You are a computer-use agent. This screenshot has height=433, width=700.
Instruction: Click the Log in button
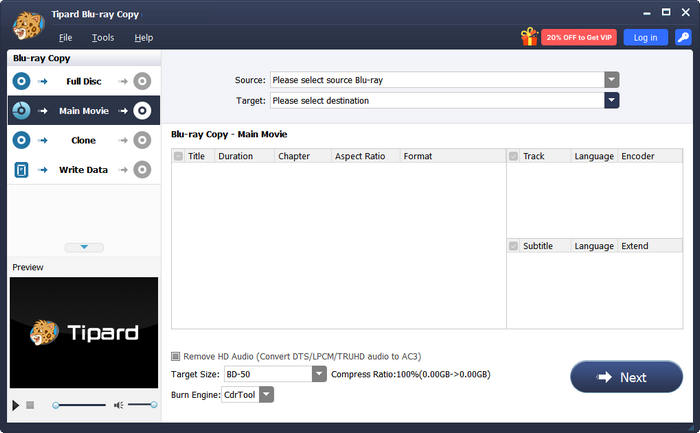tap(646, 37)
